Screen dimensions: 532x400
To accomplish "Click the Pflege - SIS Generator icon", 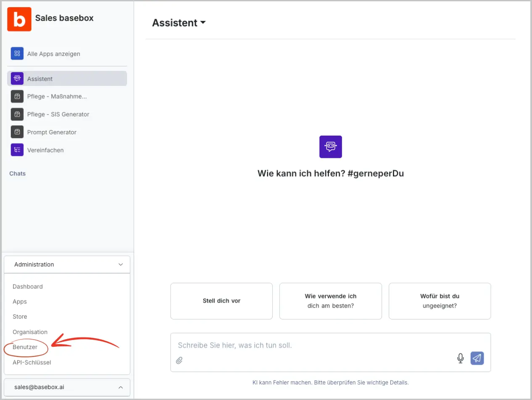I will [17, 114].
